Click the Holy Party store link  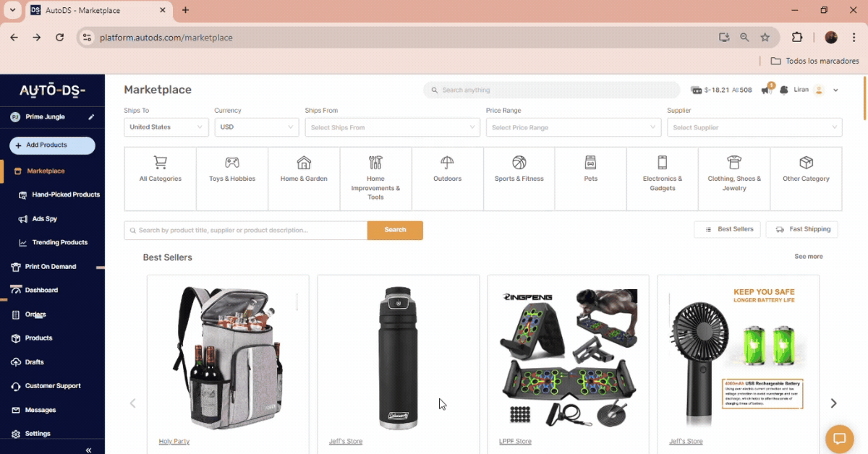tap(174, 441)
